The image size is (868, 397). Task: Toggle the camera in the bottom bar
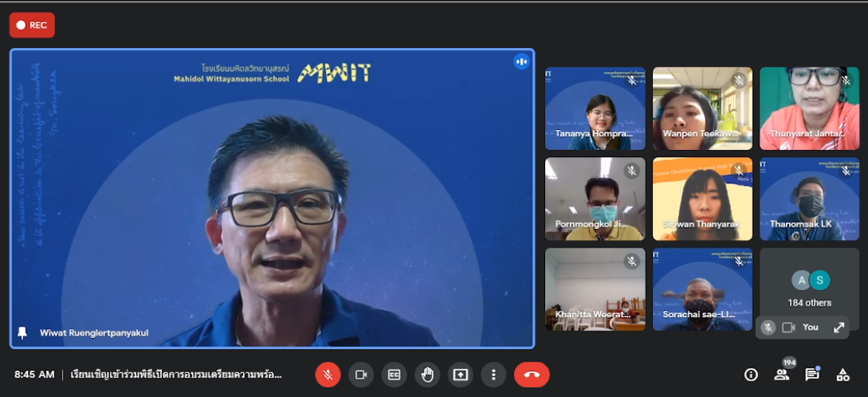[x=361, y=375]
